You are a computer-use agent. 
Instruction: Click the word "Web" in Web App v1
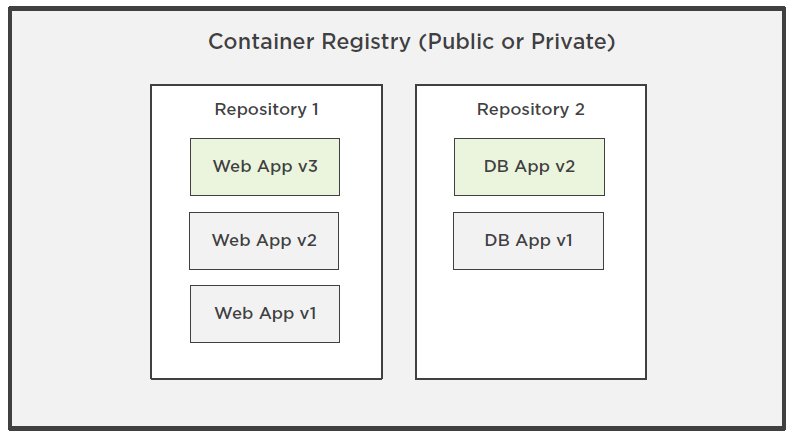coord(232,314)
